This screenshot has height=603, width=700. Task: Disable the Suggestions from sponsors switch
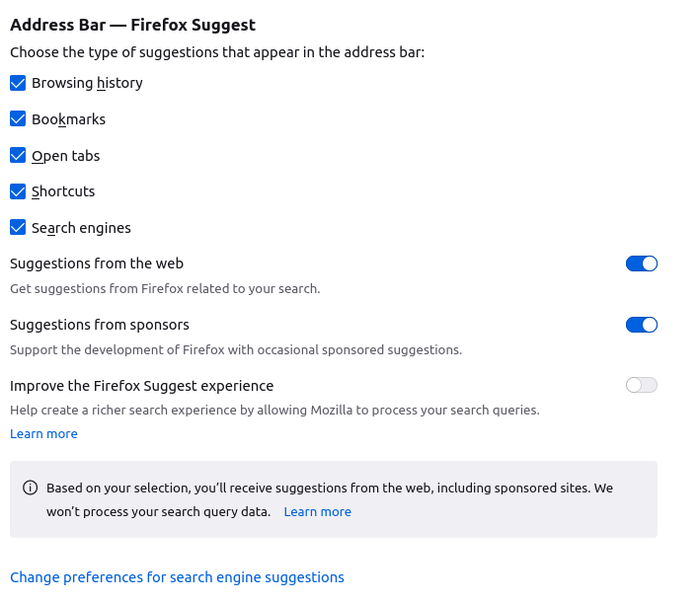click(641, 325)
